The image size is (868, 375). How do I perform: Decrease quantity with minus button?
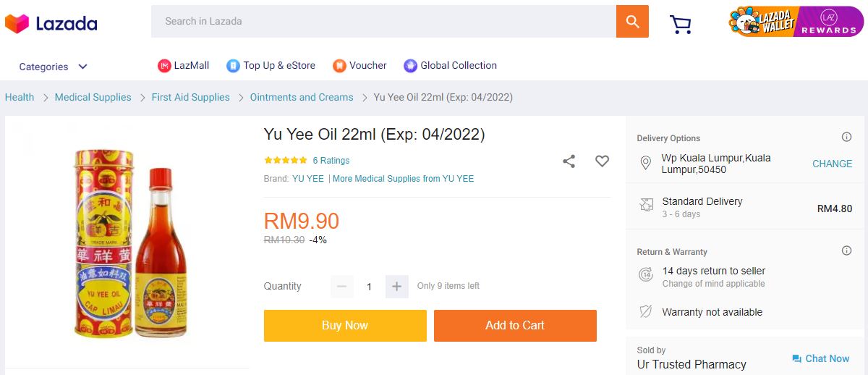pyautogui.click(x=342, y=287)
